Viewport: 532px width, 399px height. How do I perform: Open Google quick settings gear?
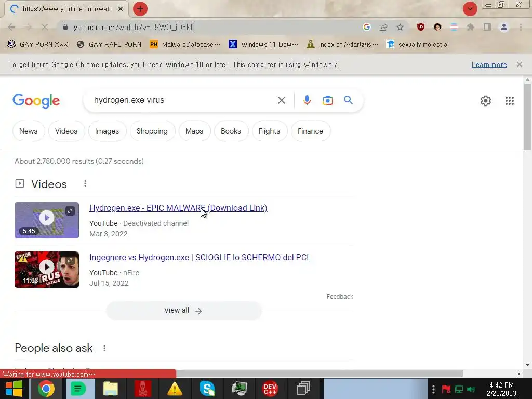tap(486, 101)
